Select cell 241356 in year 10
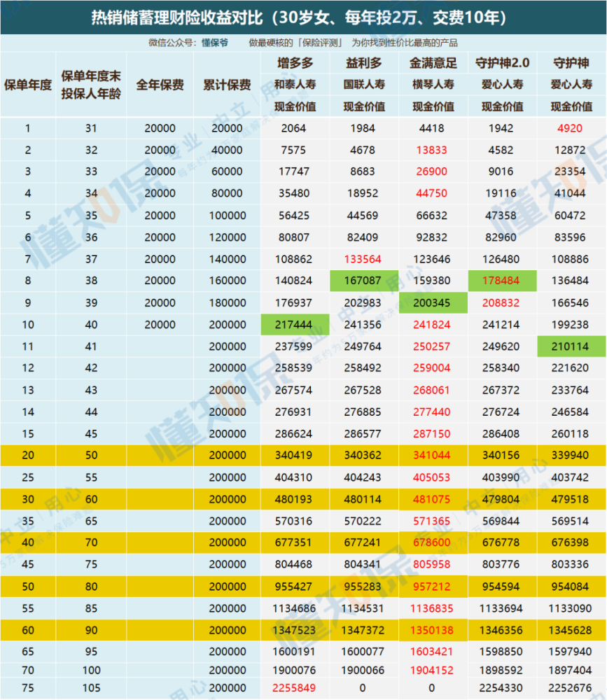 click(363, 325)
